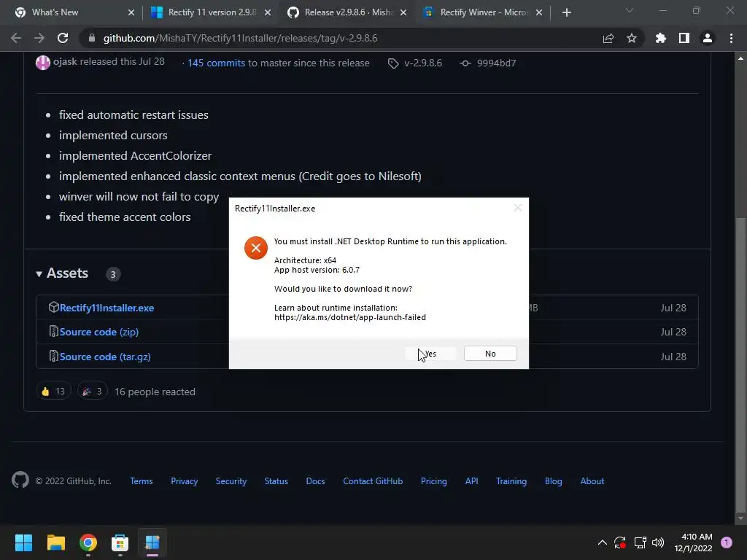
Task: Click the address bar URL
Action: [x=240, y=38]
